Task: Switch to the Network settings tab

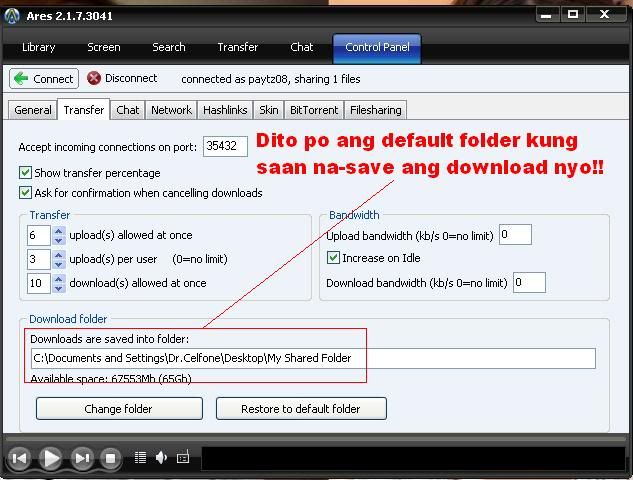Action: 171,110
